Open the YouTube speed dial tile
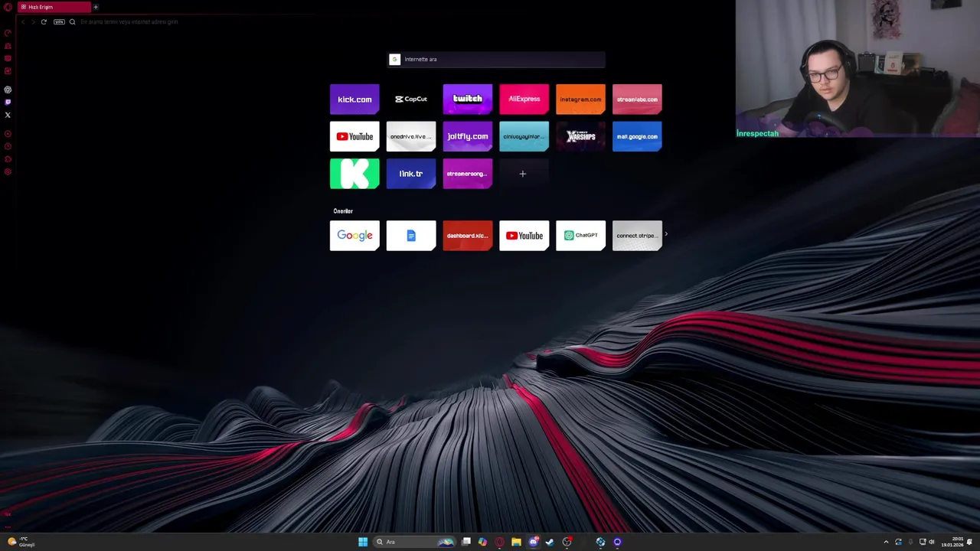 pos(354,136)
